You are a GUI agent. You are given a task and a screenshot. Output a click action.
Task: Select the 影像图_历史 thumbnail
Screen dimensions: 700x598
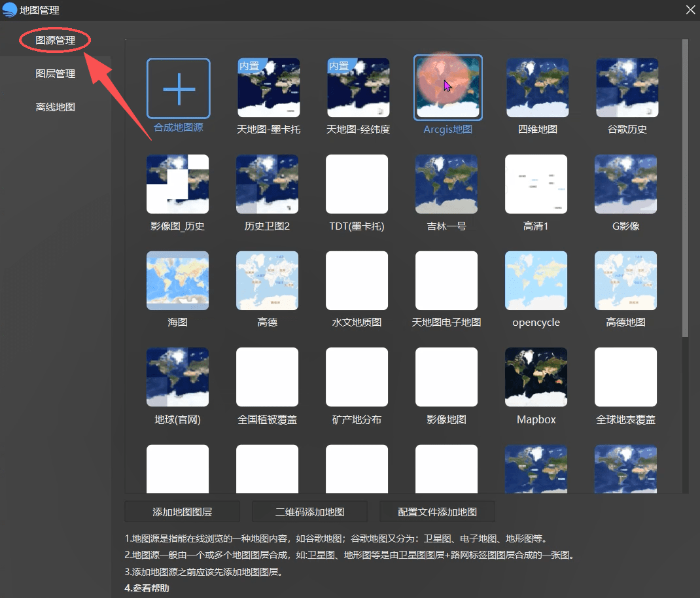click(x=178, y=184)
